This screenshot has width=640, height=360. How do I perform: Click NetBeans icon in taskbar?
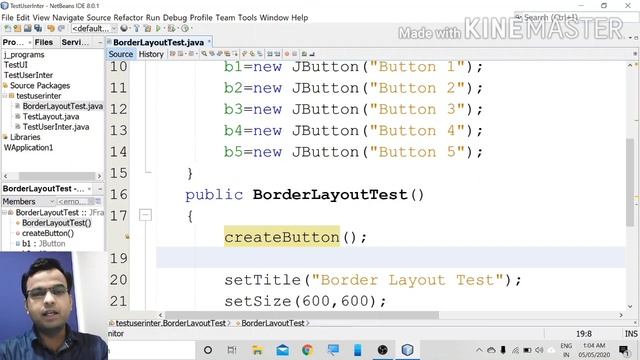(x=407, y=350)
